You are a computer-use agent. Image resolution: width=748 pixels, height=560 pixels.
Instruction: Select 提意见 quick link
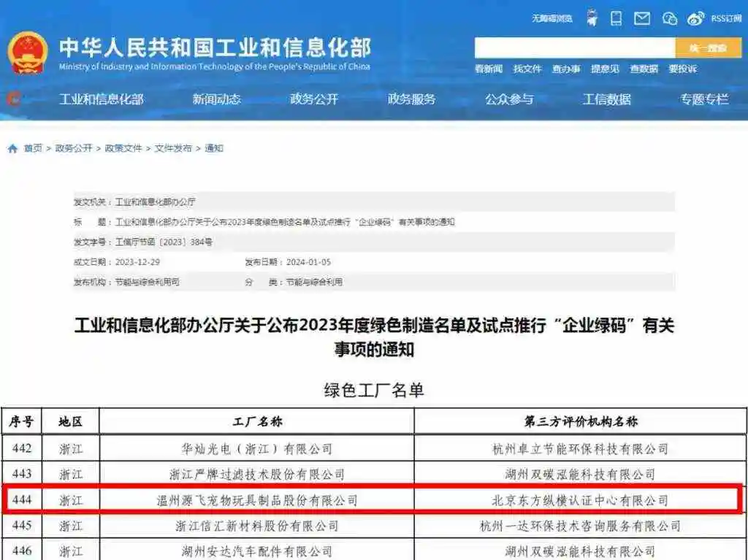pyautogui.click(x=605, y=69)
